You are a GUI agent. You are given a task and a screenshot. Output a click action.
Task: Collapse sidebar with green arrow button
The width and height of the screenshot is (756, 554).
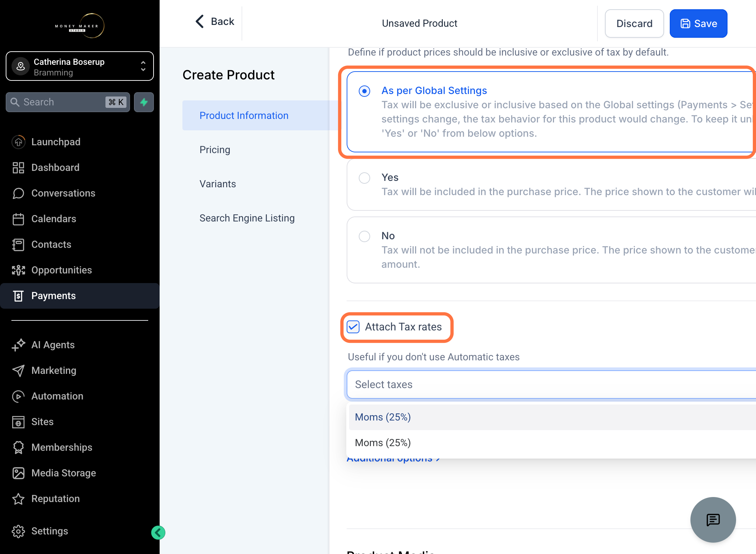158,533
